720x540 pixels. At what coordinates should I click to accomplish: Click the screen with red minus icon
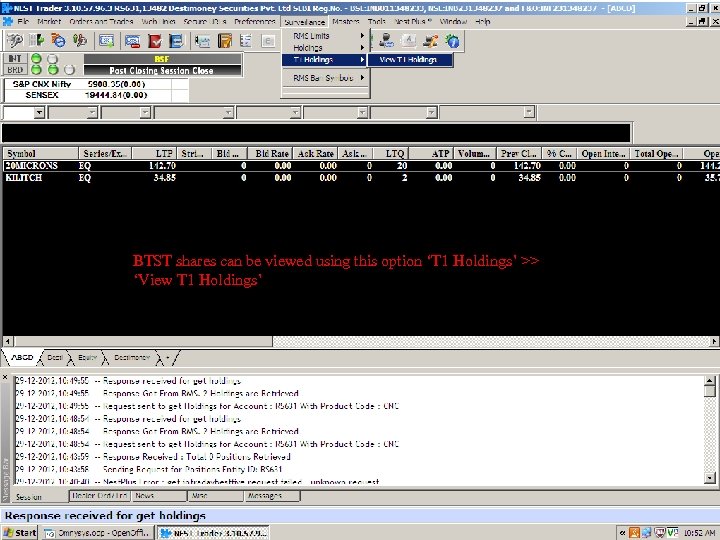[133, 41]
